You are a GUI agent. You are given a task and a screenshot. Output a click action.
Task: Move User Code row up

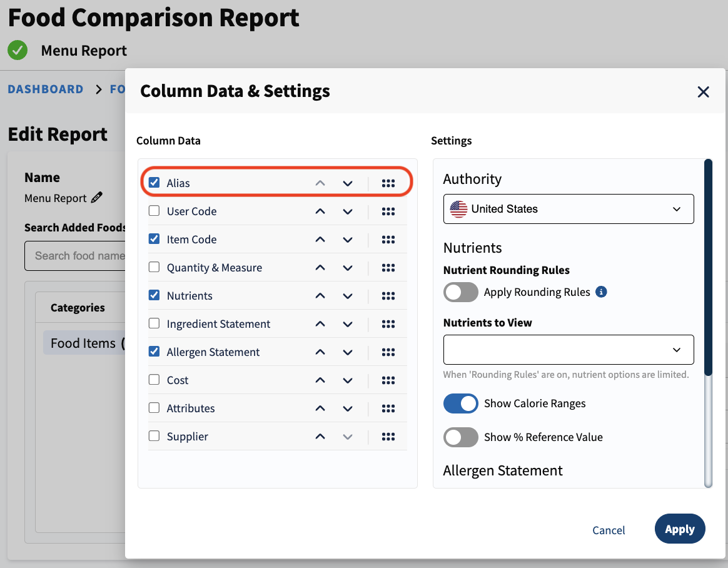(320, 211)
